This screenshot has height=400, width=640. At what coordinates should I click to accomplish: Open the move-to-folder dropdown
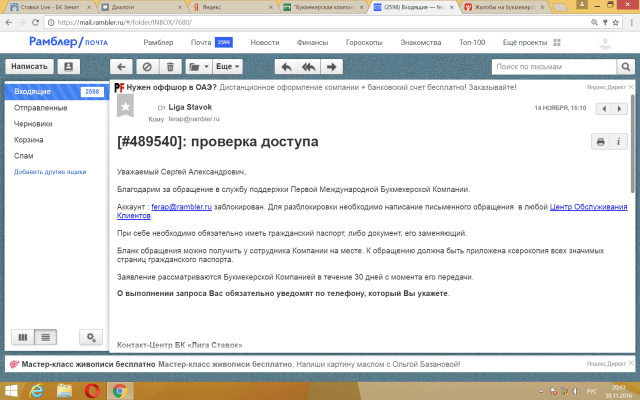tap(197, 66)
